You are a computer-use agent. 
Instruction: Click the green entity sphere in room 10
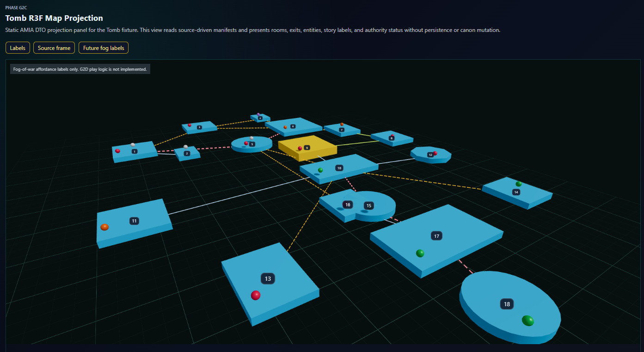[x=320, y=170]
